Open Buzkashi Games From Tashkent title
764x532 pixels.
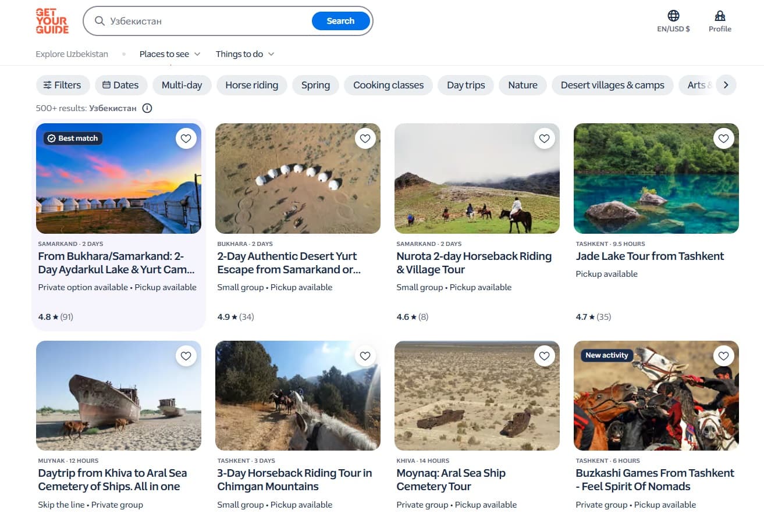(655, 480)
